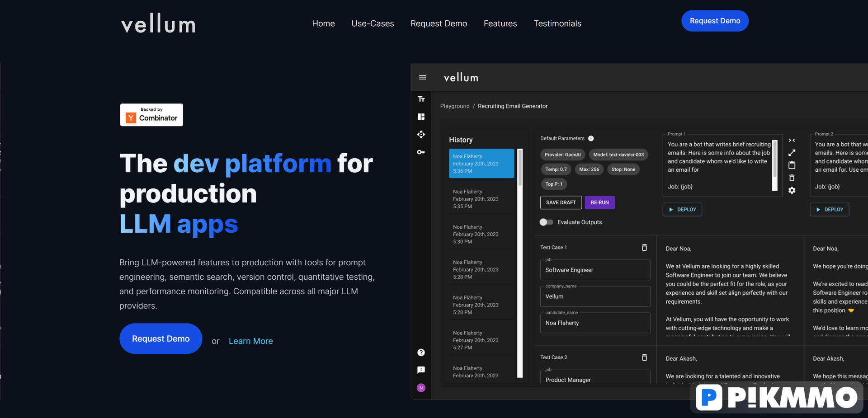Open the Use-Cases nav item
Screen dimensions: 868x418
pos(373,23)
